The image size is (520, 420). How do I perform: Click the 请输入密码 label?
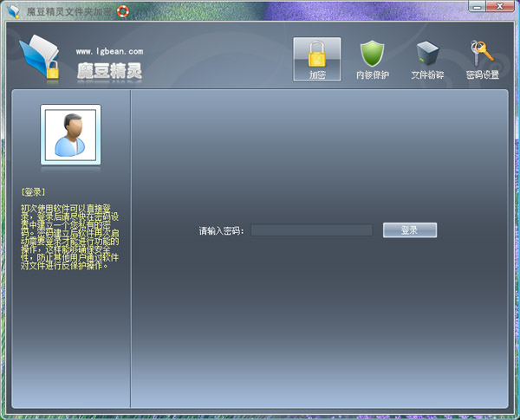[x=221, y=230]
